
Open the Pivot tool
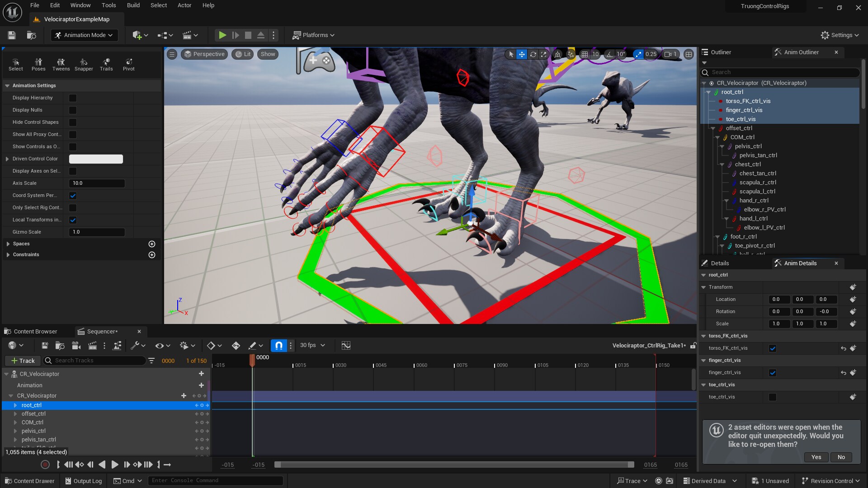coord(129,64)
